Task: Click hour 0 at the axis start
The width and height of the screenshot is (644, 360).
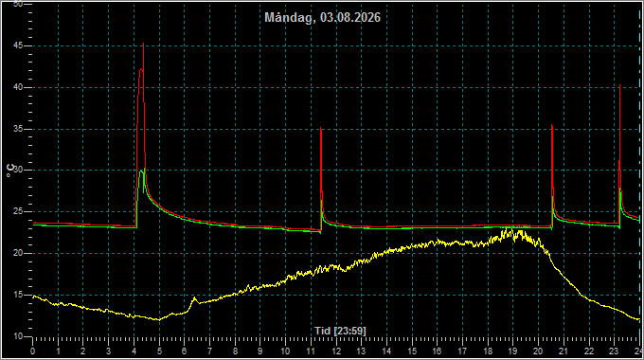Action: pyautogui.click(x=33, y=351)
